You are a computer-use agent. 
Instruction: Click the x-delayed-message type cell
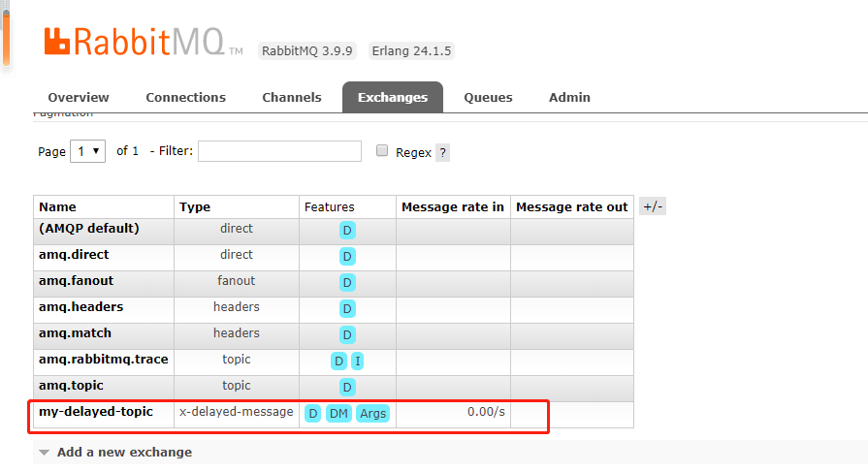point(237,412)
